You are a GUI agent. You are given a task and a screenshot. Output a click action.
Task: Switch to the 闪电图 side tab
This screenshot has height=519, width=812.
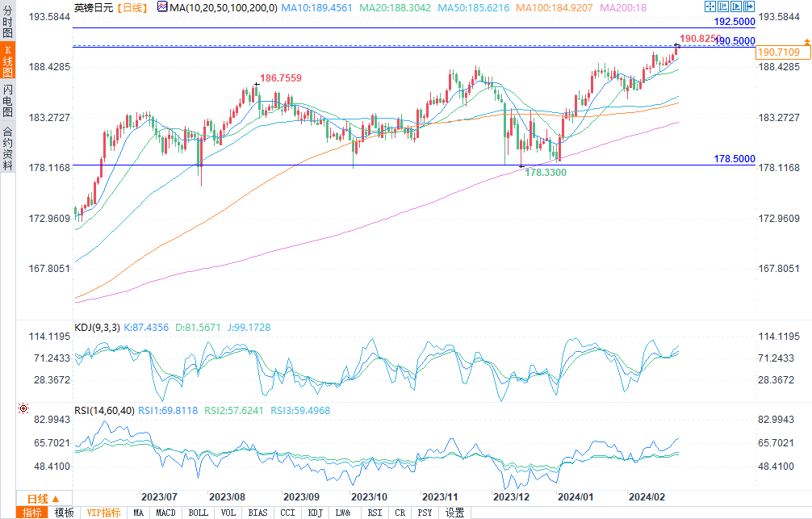(x=7, y=99)
